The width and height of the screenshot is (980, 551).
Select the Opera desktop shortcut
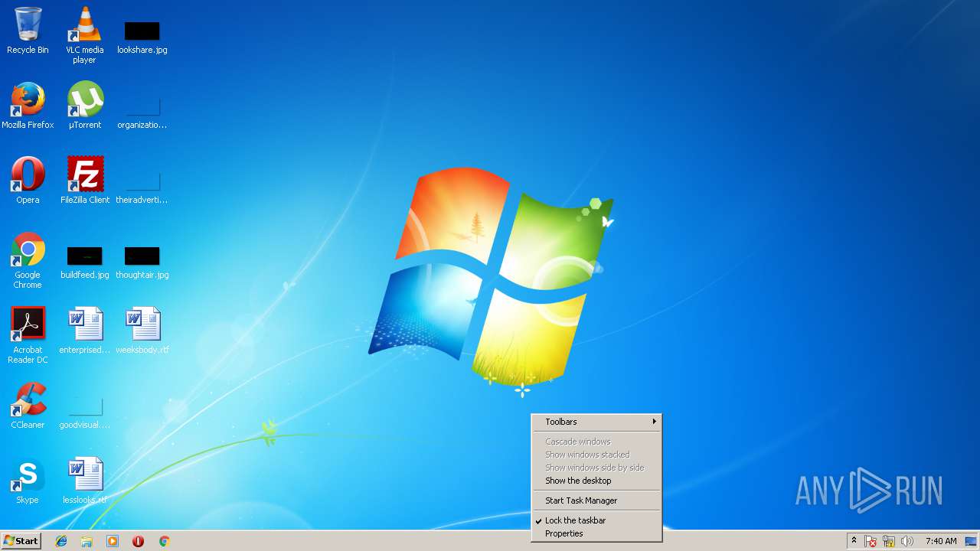click(x=28, y=181)
